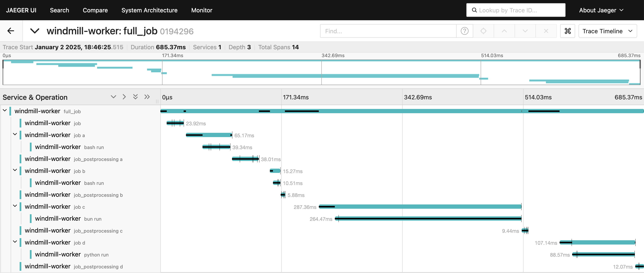Image resolution: width=644 pixels, height=278 pixels.
Task: Click the bun run span bar
Action: (428, 219)
